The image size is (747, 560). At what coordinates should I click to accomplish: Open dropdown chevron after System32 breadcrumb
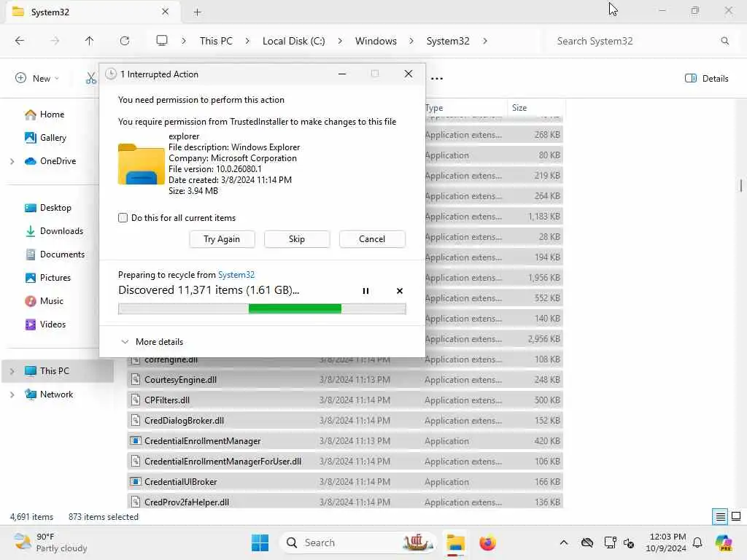click(485, 41)
